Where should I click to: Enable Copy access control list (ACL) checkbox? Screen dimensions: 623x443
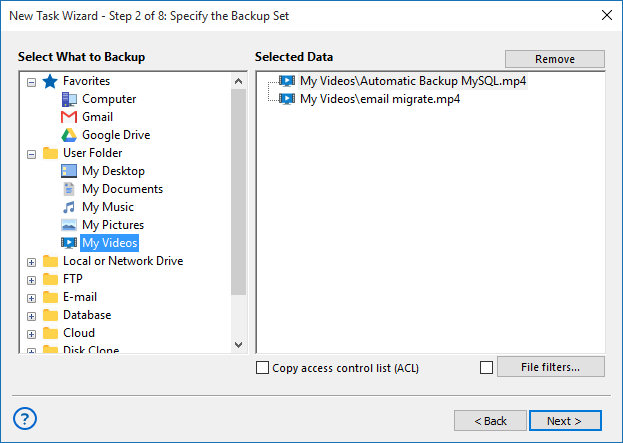(262, 368)
